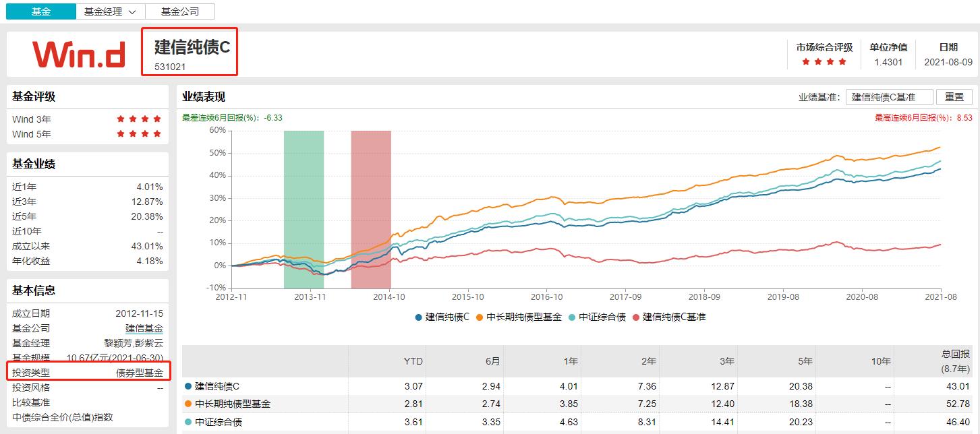Click the Wind 5年 star rating

tap(139, 134)
